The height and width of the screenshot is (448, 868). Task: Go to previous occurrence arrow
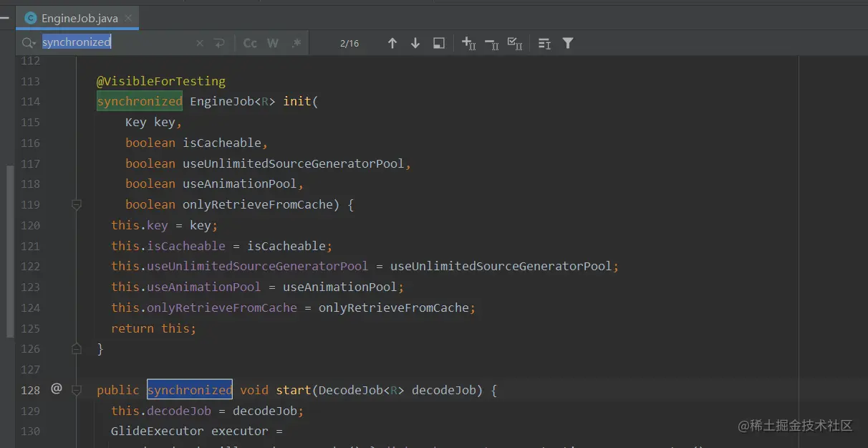tap(392, 43)
